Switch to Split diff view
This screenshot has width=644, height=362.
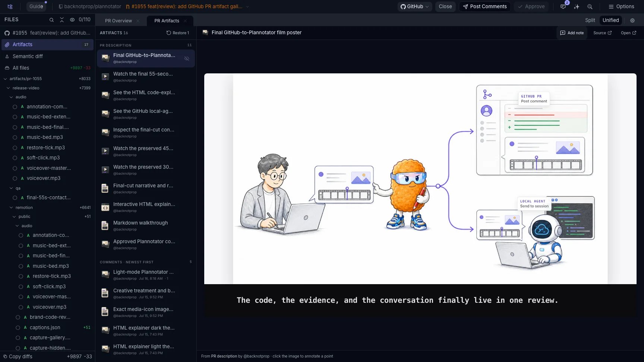coord(590,20)
